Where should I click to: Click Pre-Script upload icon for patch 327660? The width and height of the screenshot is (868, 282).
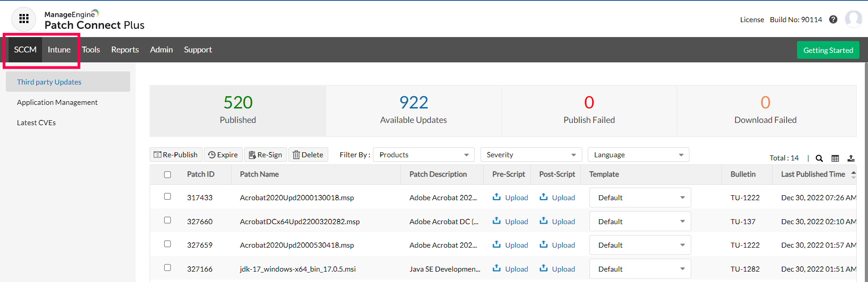(x=496, y=221)
